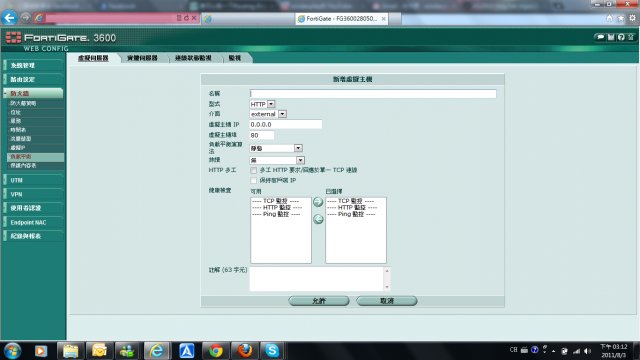
Task: Select the first (virtual server) tab
Action: pos(93,58)
